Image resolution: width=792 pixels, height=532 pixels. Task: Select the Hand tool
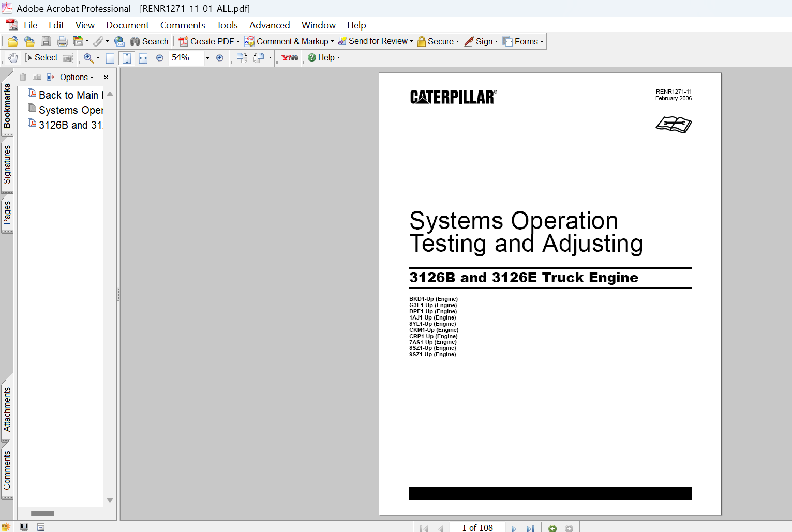pos(13,58)
